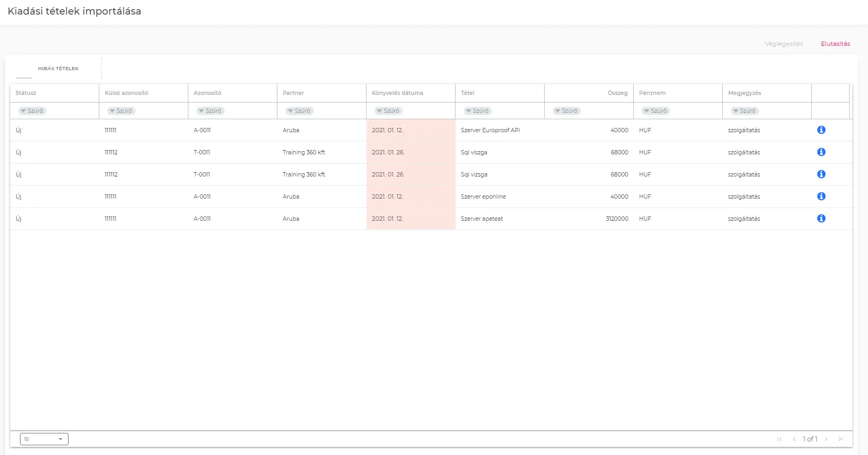Open info icon for Sql vizsga row
Viewport: 868px width, 455px height.
821,174
